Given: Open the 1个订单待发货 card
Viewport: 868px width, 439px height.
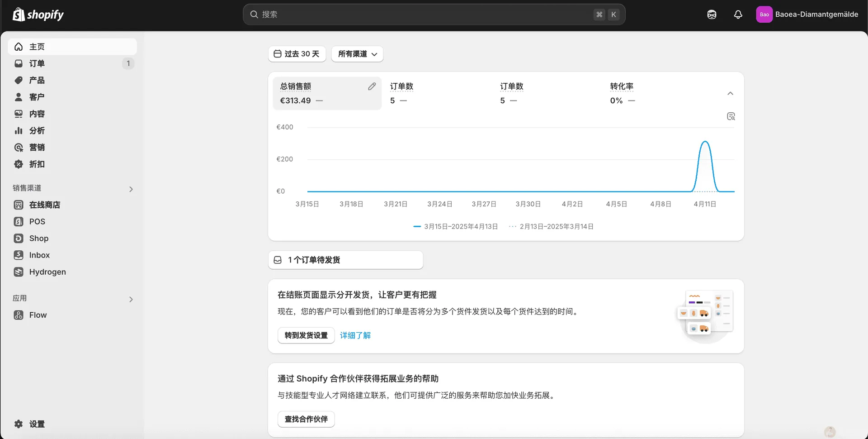Looking at the screenshot, I should coord(346,260).
